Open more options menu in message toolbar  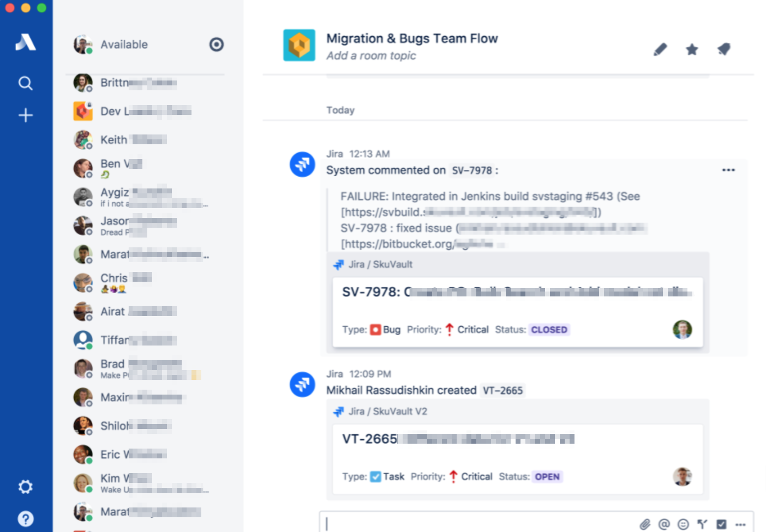click(x=741, y=524)
